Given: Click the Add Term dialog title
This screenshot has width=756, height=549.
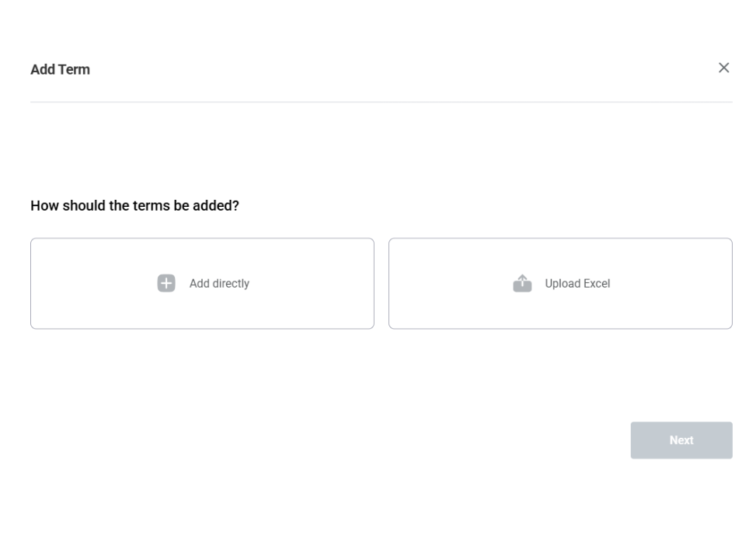Looking at the screenshot, I should click(60, 69).
